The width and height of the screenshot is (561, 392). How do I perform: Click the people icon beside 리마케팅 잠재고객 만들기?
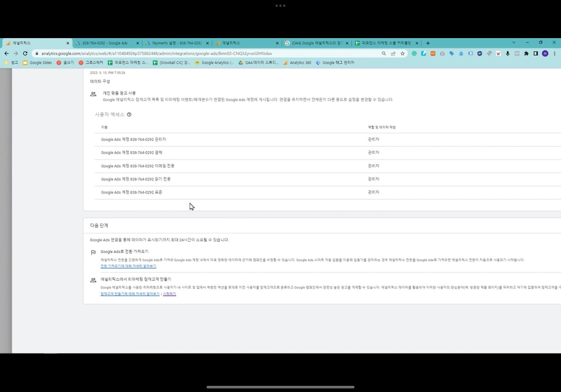93,280
